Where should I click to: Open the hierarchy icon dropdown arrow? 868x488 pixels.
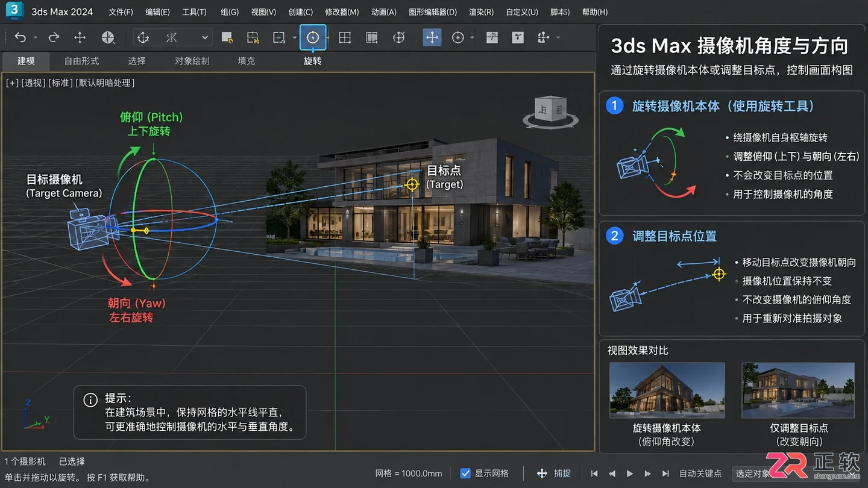(558, 38)
